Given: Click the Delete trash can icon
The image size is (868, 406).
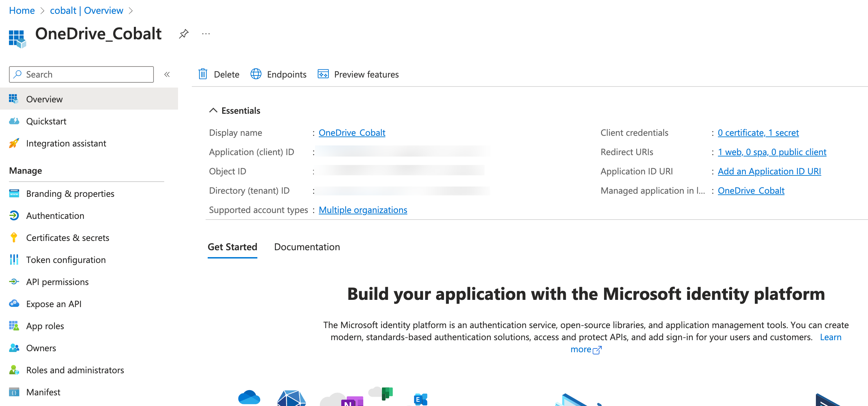Looking at the screenshot, I should (203, 74).
